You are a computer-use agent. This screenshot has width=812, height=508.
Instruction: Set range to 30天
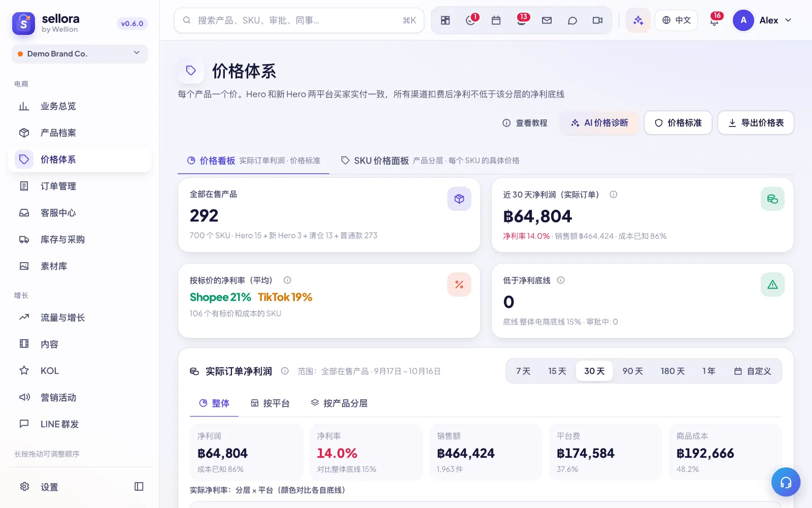click(594, 371)
